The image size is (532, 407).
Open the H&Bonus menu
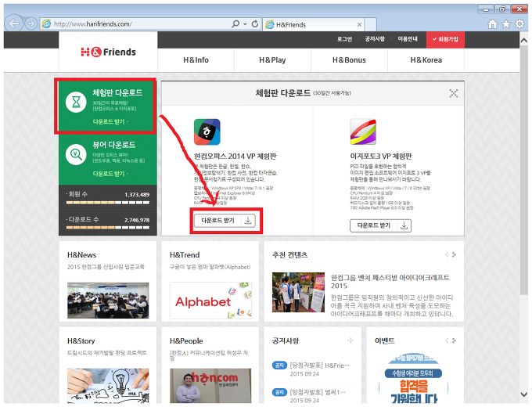[x=349, y=60]
